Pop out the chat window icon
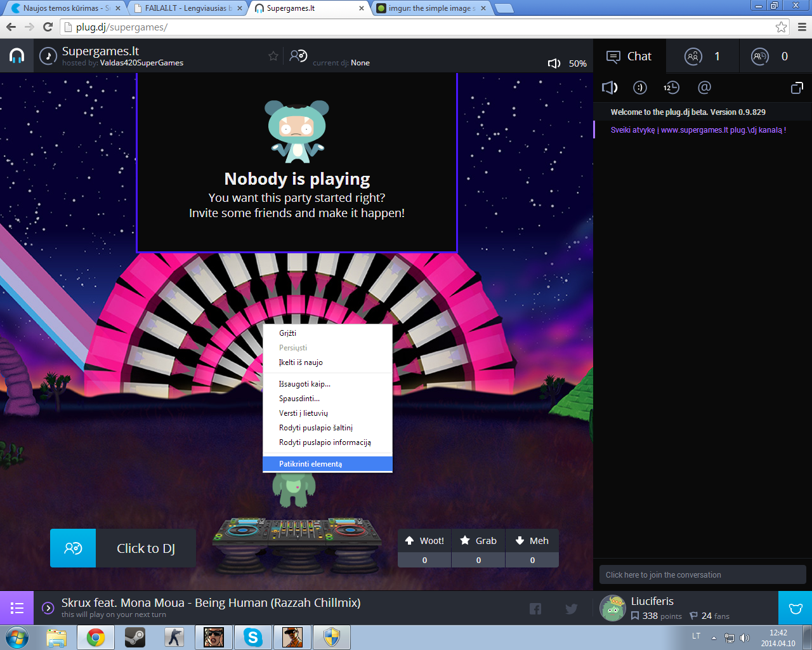The width and height of the screenshot is (812, 650). [x=797, y=88]
